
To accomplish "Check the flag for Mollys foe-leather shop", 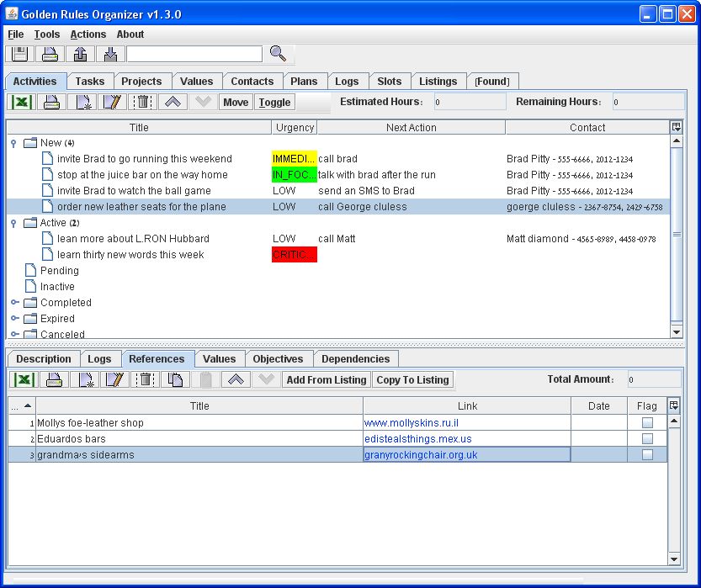I will pyautogui.click(x=646, y=422).
